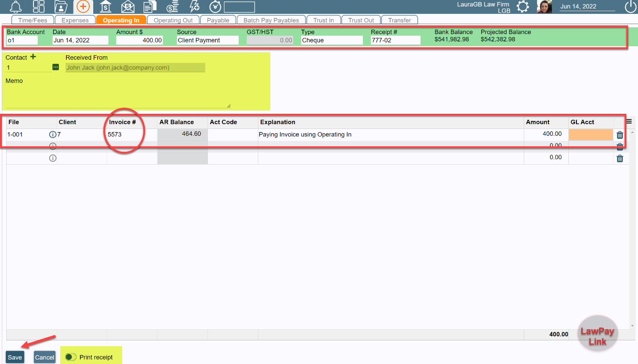Screen dimensions: 638x364
Task: Select the orange plus quick-add icon
Action: (83, 7)
